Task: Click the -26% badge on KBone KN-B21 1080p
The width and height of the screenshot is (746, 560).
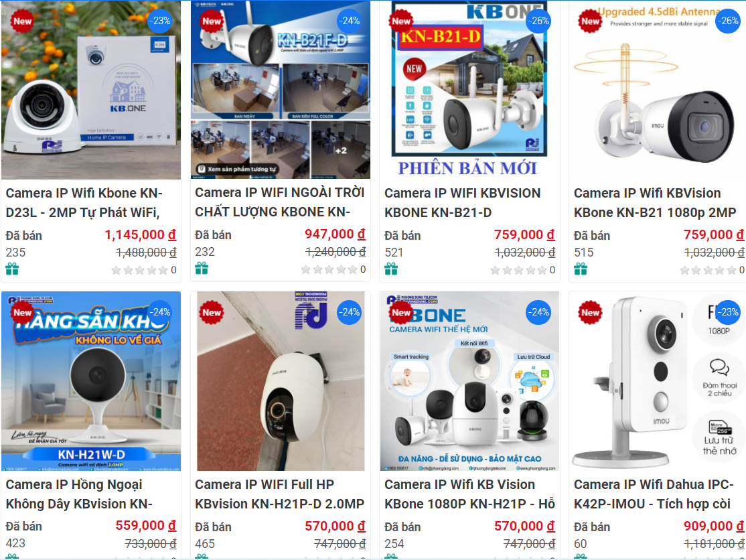Action: point(728,21)
